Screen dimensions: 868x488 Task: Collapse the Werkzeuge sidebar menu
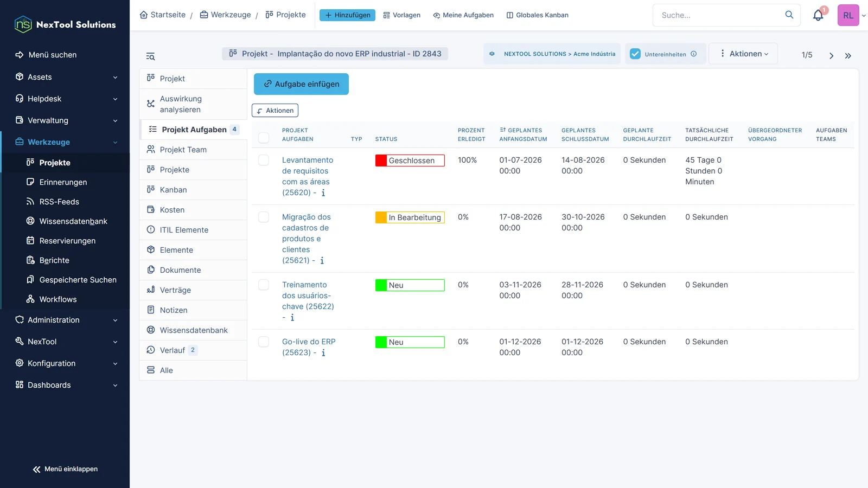click(65, 142)
